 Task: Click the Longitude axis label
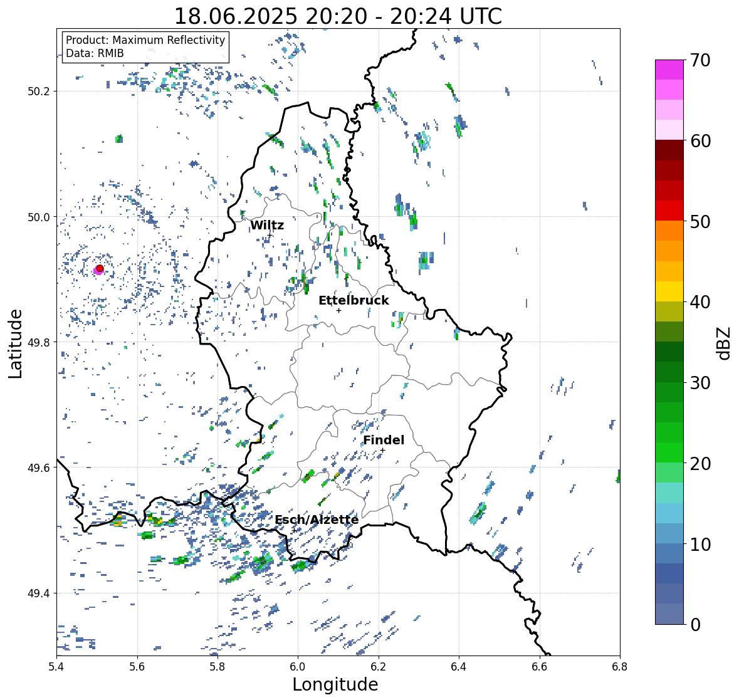pos(335,684)
